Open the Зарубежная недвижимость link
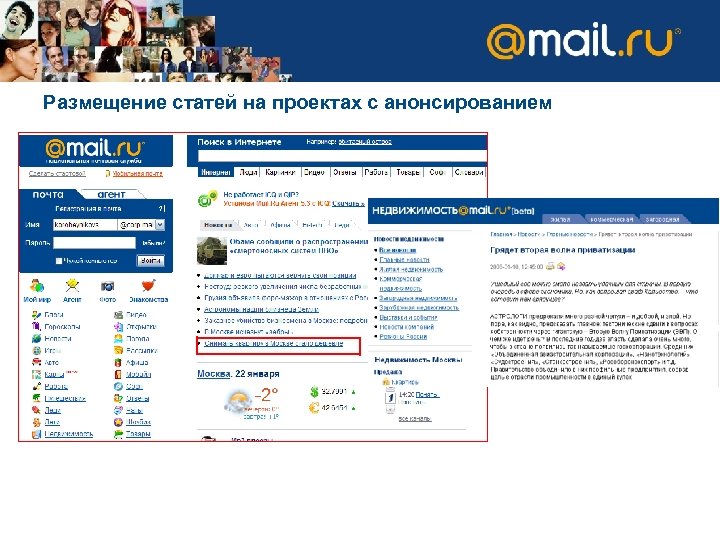Viewport: 720px width, 540px height. [x=419, y=308]
